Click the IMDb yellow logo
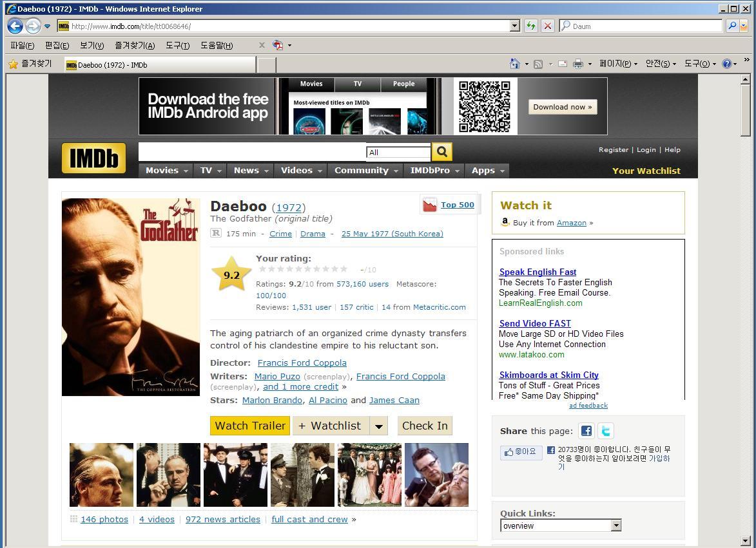This screenshot has width=756, height=548. click(93, 158)
